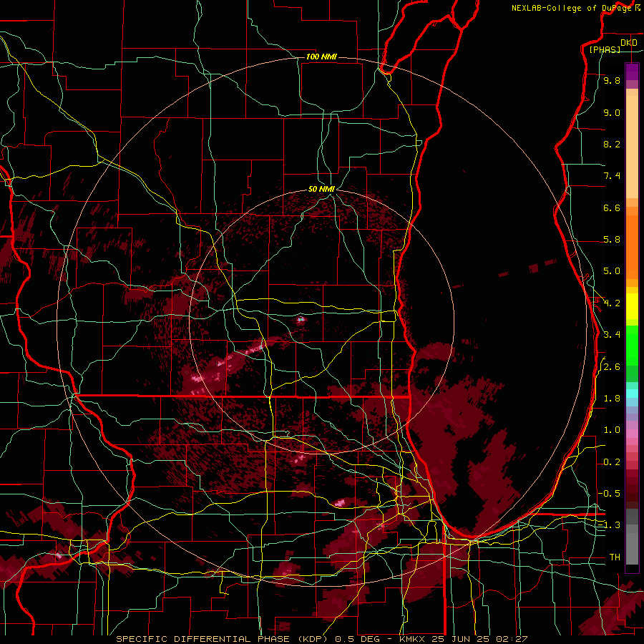This screenshot has height=644, width=644.
Task: Click the 5.8 scale value
Action: [x=612, y=240]
